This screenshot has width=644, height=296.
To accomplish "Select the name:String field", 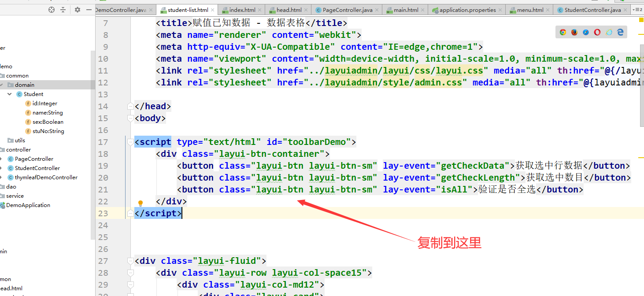I will coord(48,113).
